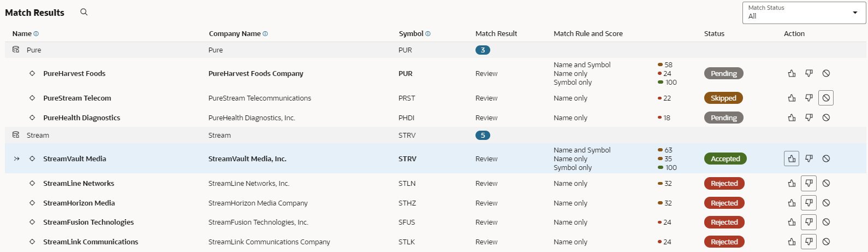The width and height of the screenshot is (868, 252).
Task: Click the StreamLine Networks name
Action: [x=79, y=184]
